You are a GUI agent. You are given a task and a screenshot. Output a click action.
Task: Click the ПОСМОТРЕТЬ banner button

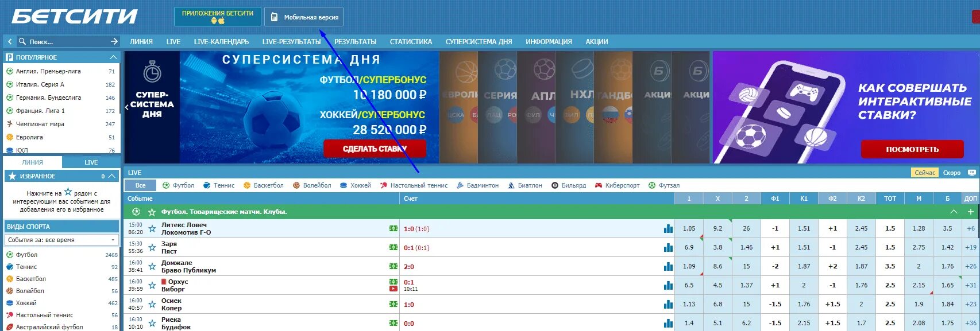[x=912, y=149]
